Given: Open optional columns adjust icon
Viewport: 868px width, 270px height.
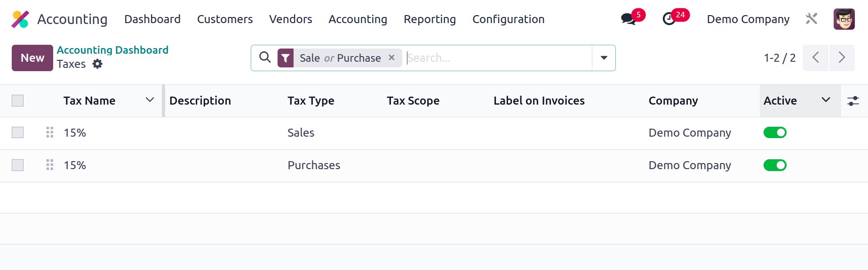Looking at the screenshot, I should coord(853,101).
